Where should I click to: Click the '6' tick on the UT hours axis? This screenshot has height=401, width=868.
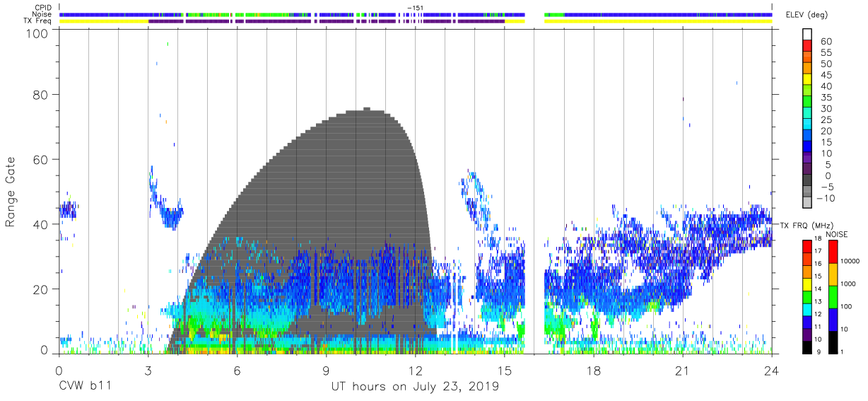coord(237,370)
